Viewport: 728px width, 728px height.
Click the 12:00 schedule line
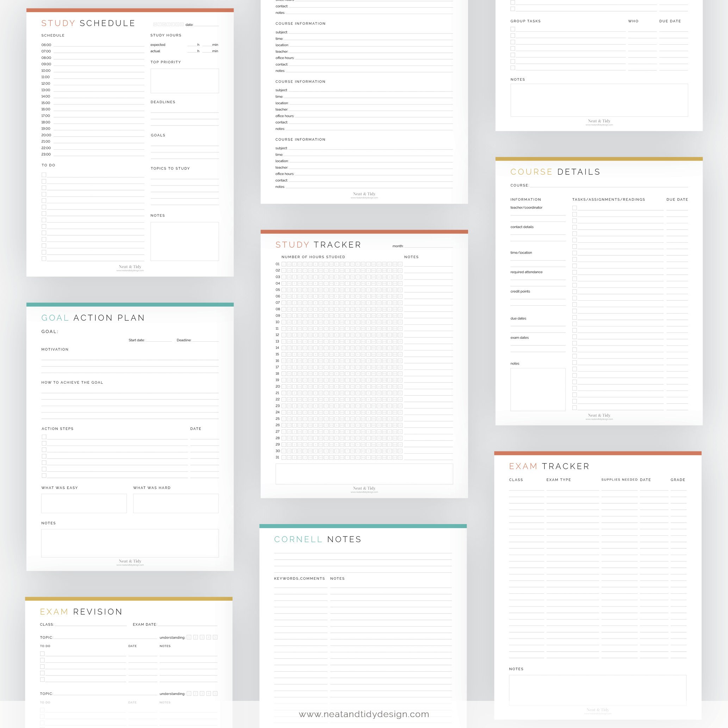coord(99,83)
